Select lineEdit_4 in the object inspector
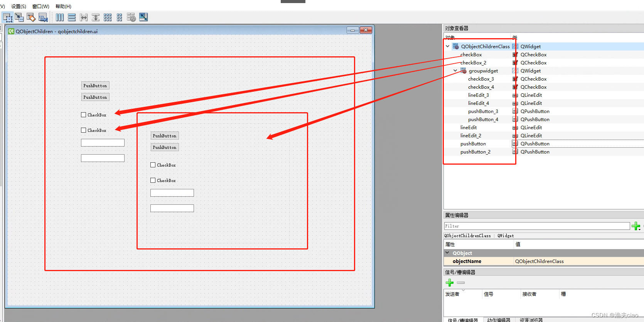The width and height of the screenshot is (644, 322). tap(479, 103)
